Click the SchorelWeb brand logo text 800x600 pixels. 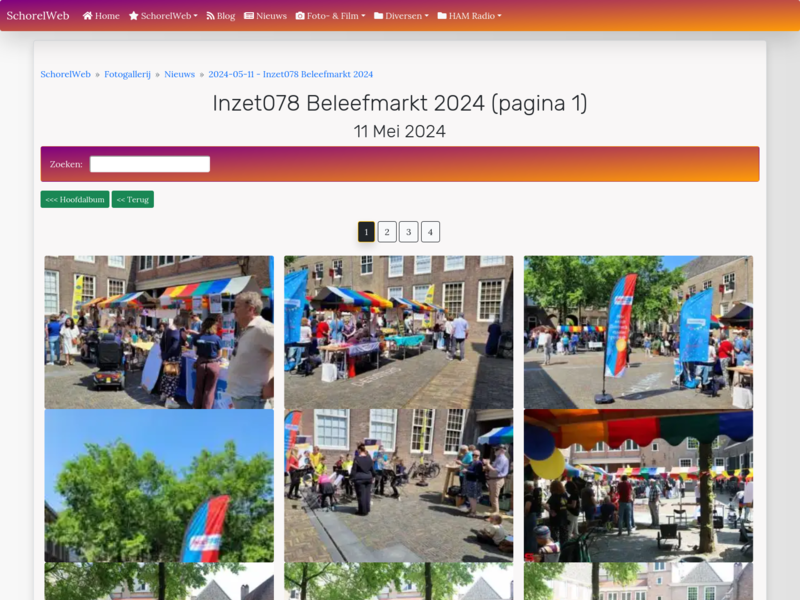pos(38,15)
